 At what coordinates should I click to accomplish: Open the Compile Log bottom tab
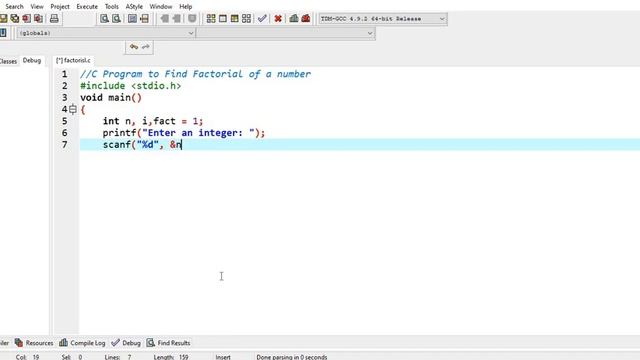point(82,343)
